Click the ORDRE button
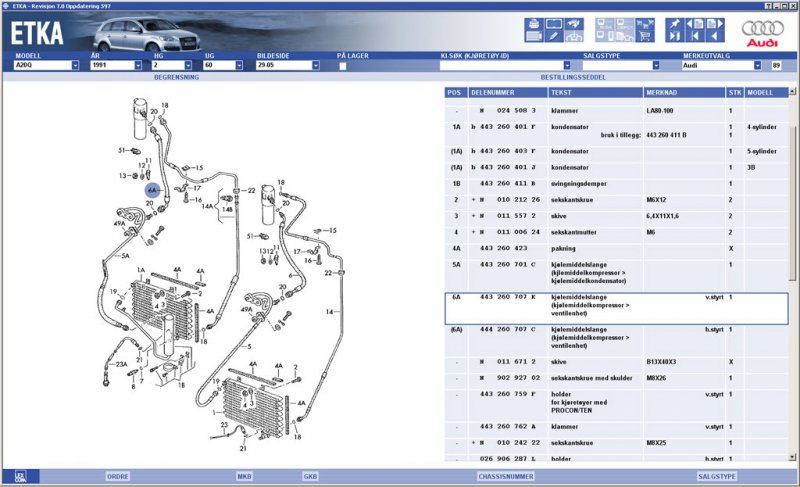 tap(118, 477)
